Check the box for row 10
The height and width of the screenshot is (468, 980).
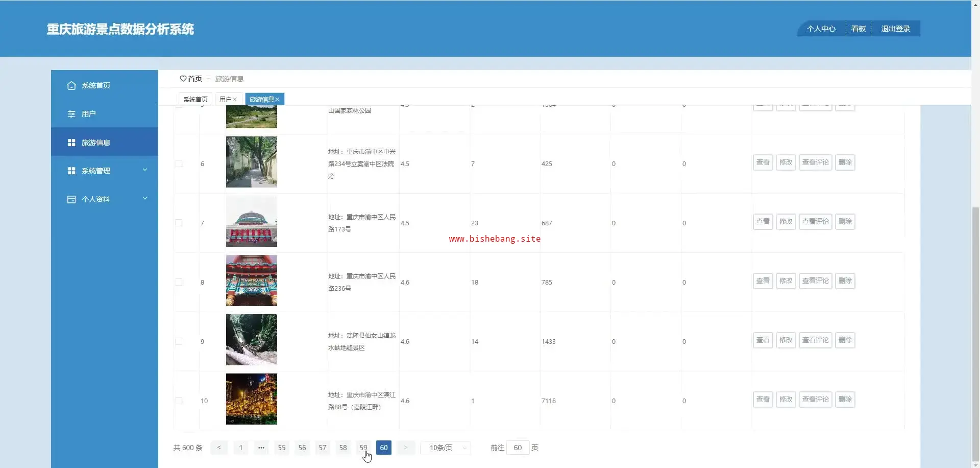(179, 401)
